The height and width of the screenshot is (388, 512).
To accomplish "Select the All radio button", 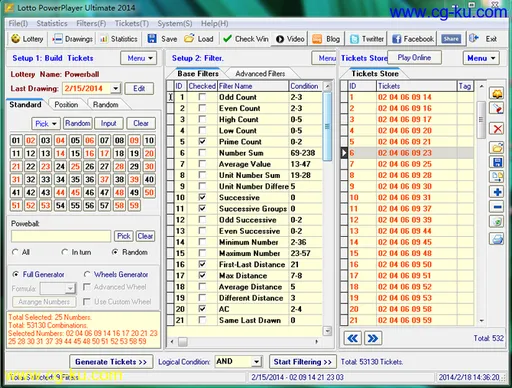I will tap(15, 252).
